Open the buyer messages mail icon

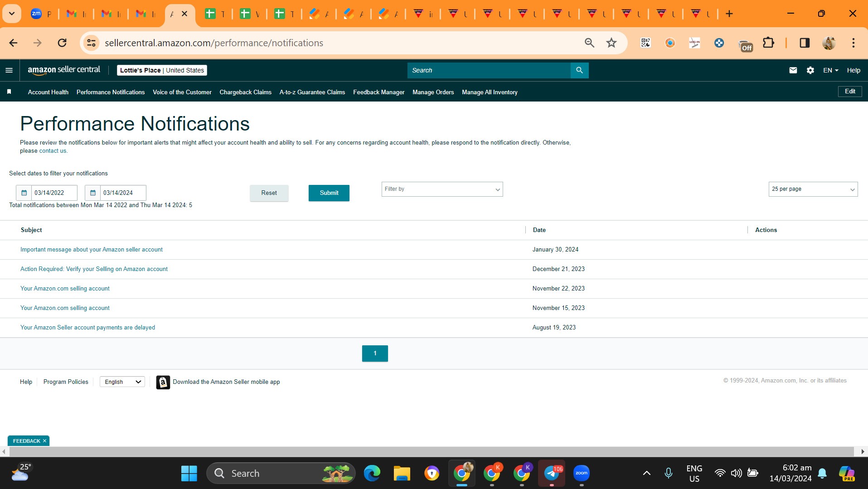tap(793, 70)
